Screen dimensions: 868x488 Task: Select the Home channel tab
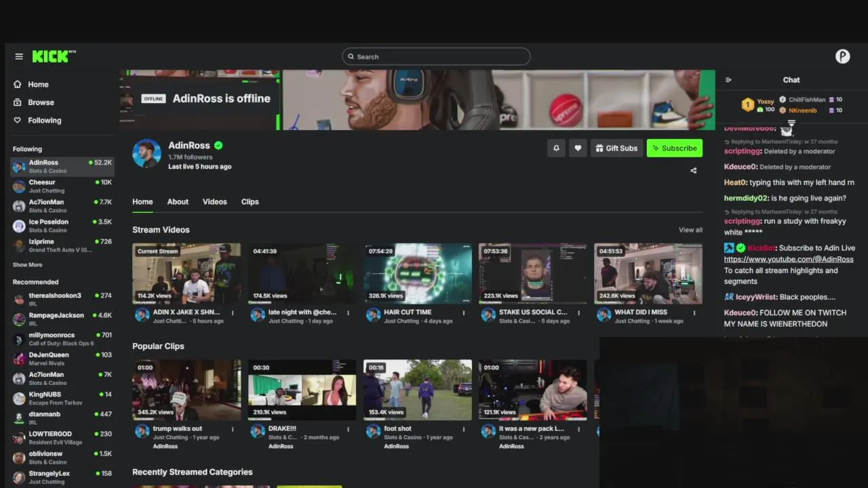tap(142, 202)
